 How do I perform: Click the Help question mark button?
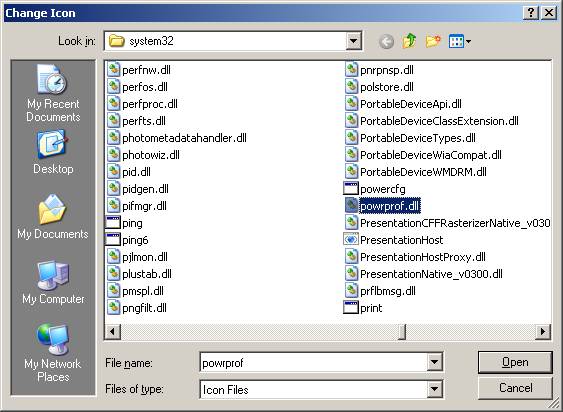pos(531,13)
